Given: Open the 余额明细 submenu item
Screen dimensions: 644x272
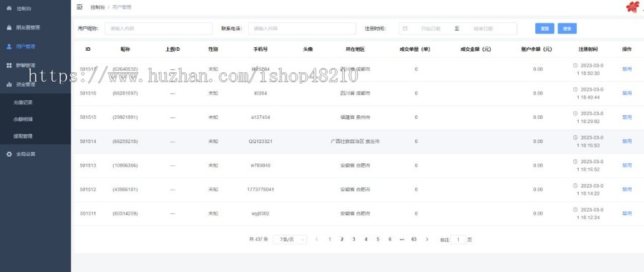Looking at the screenshot, I should point(23,119).
